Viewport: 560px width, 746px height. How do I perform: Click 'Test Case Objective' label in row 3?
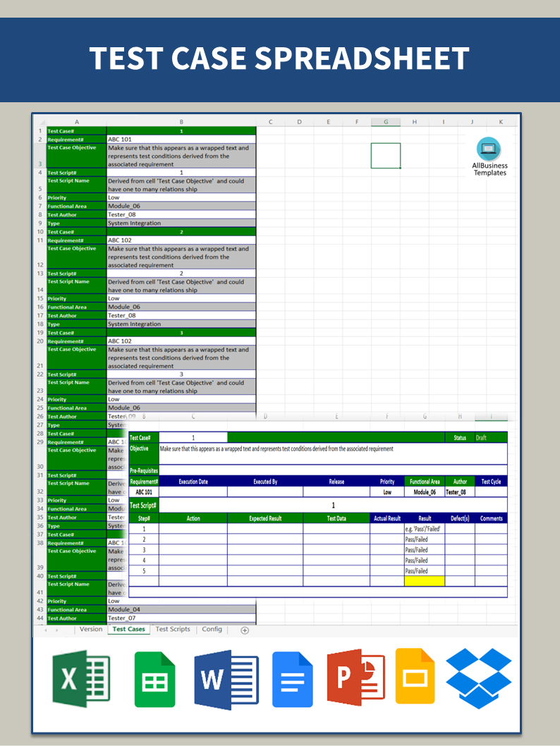[77, 156]
